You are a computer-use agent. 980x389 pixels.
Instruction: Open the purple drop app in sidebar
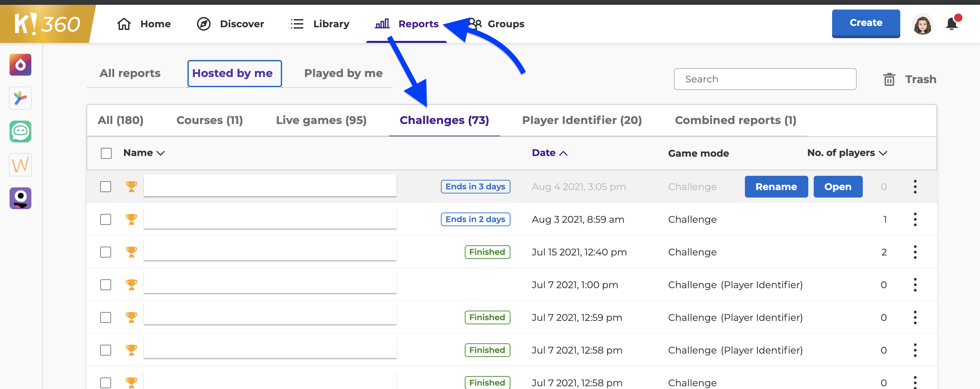pos(20,65)
